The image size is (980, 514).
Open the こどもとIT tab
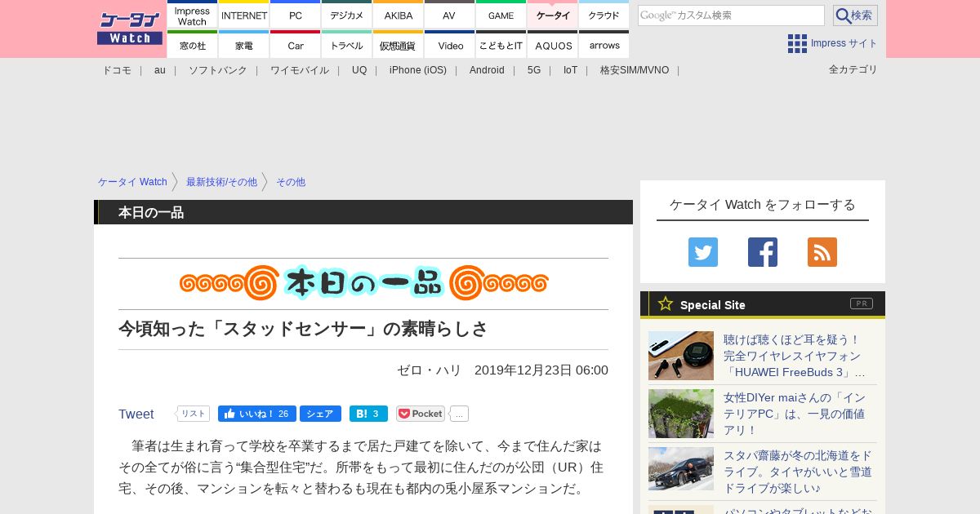[501, 45]
